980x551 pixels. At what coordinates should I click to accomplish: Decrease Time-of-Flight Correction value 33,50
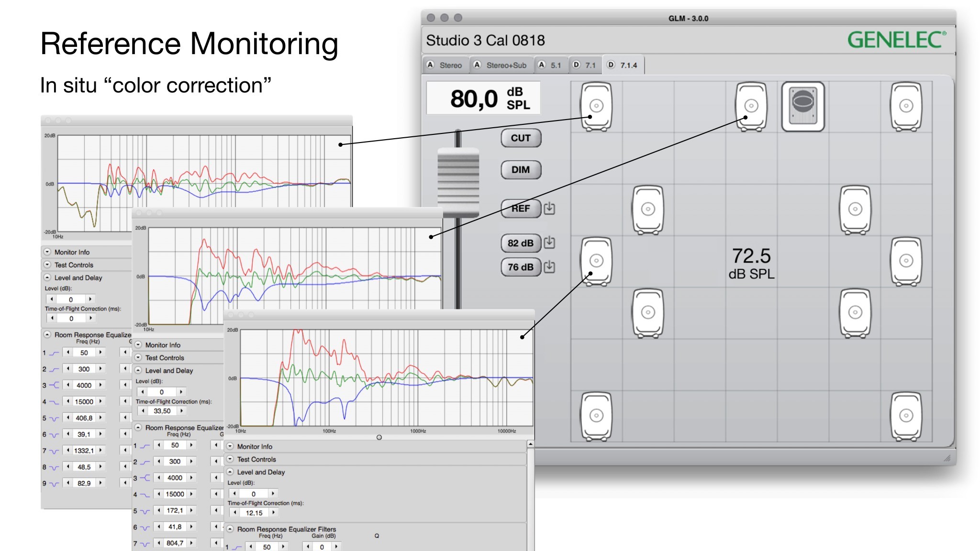143,411
